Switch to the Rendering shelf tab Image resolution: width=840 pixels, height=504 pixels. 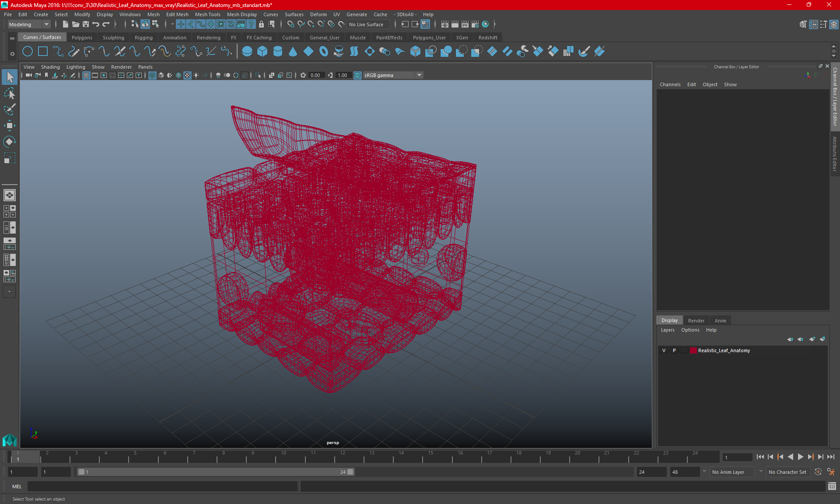[x=208, y=38]
